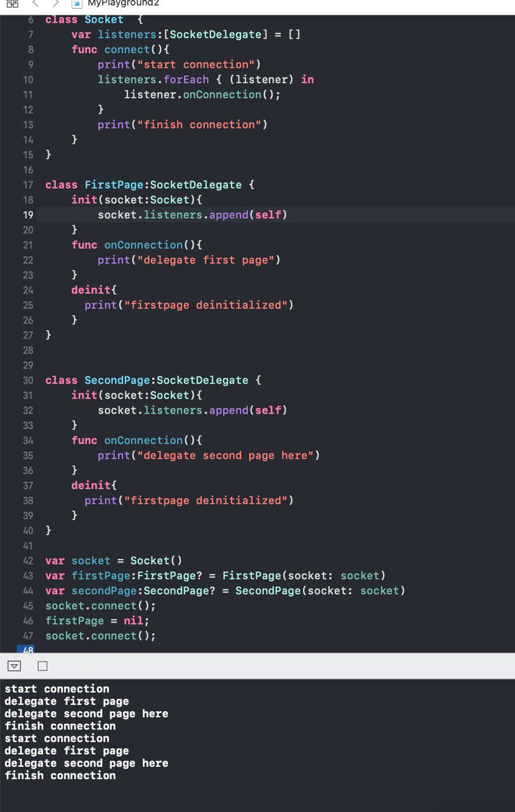Click "firstpage deinitialized" string on line 38
The width and height of the screenshot is (515, 812).
[x=205, y=501]
